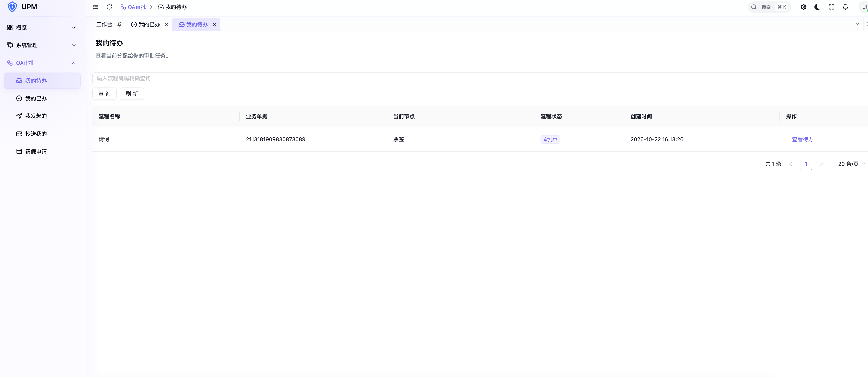Click the business number 2113181909830873089
The image size is (868, 377).
(x=275, y=140)
